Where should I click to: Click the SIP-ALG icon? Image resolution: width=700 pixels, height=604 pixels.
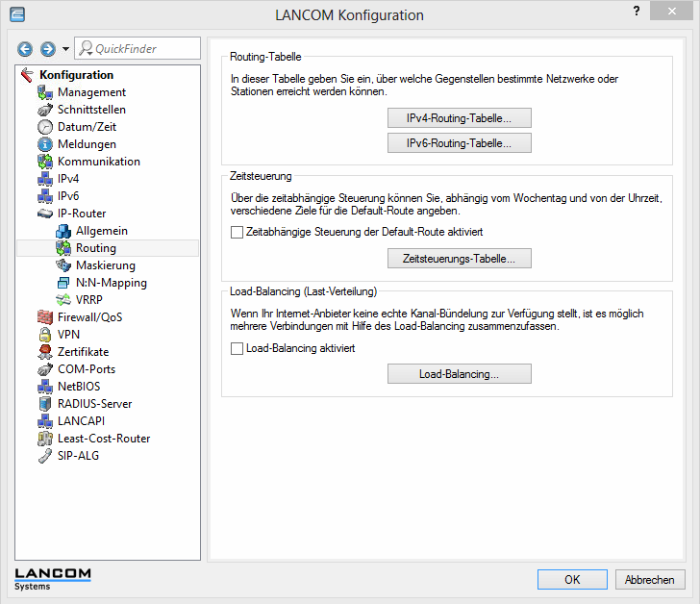click(44, 456)
